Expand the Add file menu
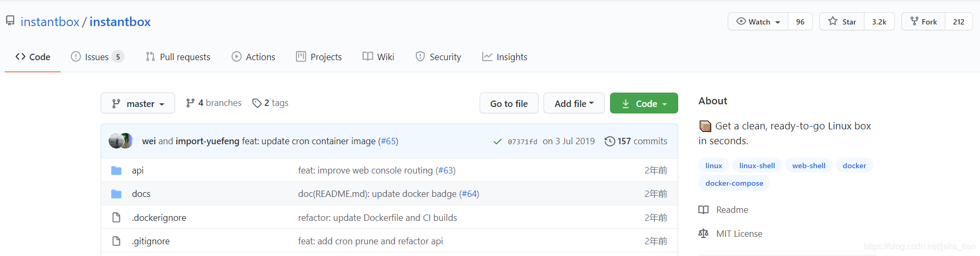This screenshot has height=256, width=980. [x=574, y=103]
